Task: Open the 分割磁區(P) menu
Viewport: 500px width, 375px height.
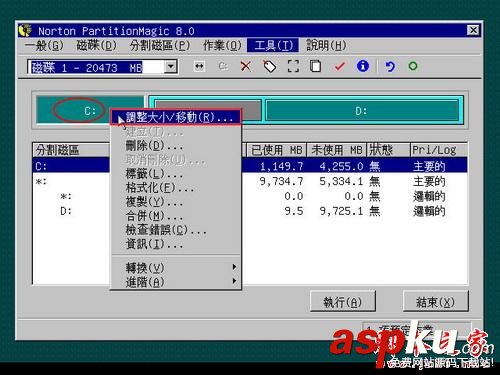Action: [160, 45]
